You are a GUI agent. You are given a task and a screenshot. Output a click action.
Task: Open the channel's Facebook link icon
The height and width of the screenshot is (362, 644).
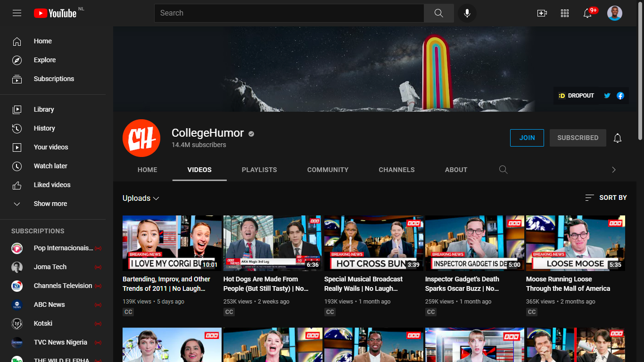[620, 96]
